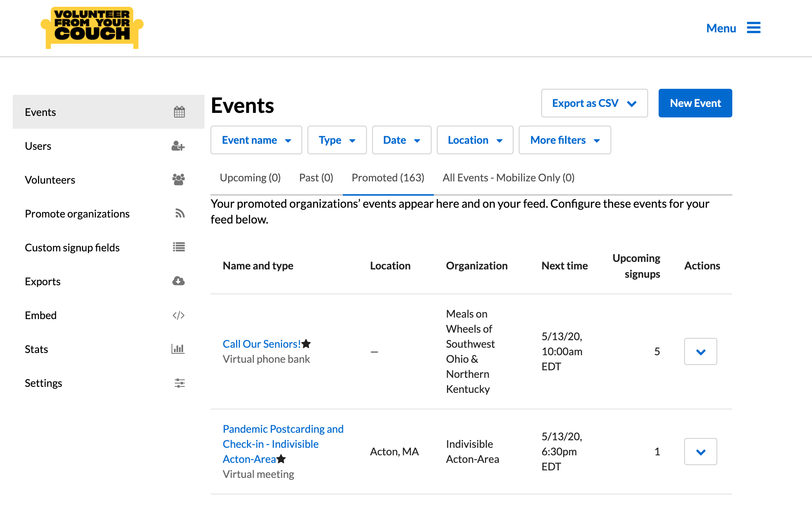
Task: Open the Call Our Seniors! event link
Action: [x=262, y=344]
